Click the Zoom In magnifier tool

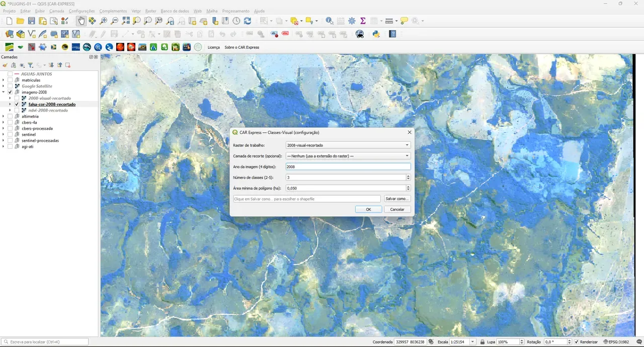[x=103, y=21]
